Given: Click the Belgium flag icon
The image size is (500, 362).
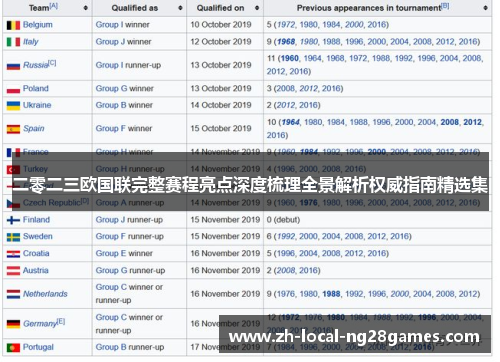Looking at the screenshot, I should coord(13,25).
